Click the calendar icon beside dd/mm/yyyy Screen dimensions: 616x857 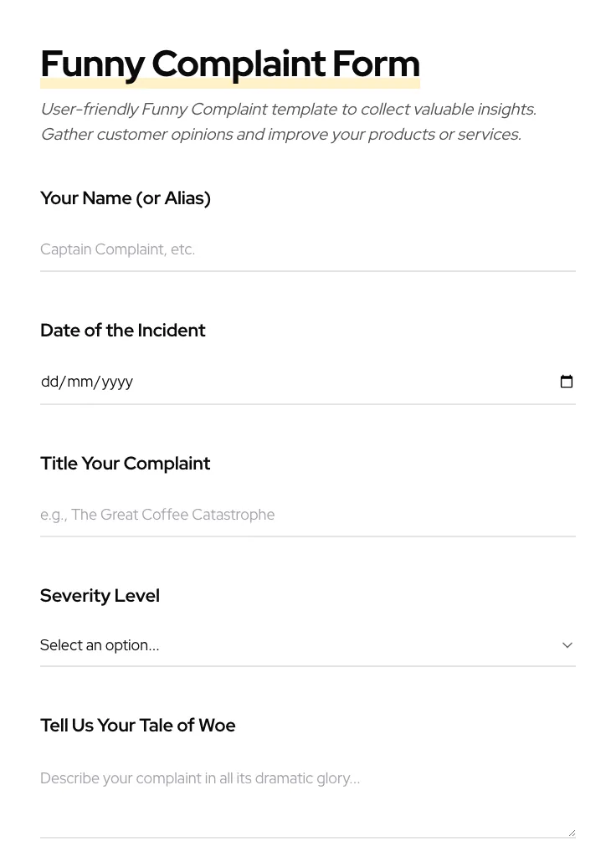pyautogui.click(x=567, y=382)
